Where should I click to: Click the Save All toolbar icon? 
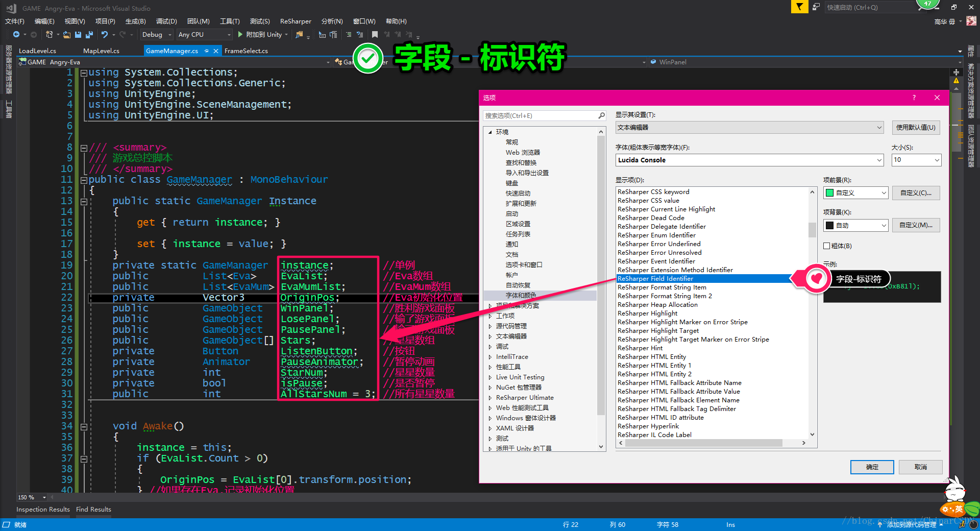[x=89, y=34]
